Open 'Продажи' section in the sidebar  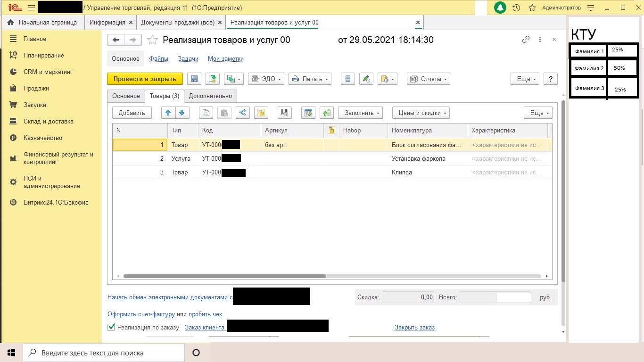coord(36,89)
